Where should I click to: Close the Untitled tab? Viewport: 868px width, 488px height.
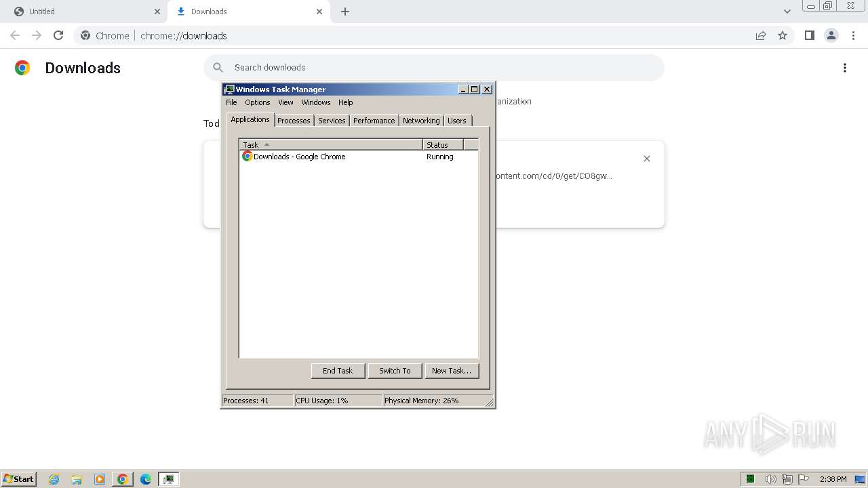tap(157, 12)
